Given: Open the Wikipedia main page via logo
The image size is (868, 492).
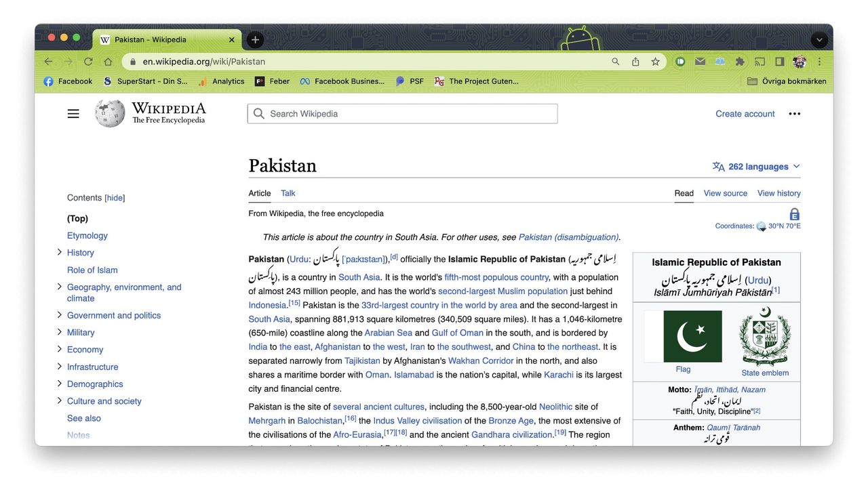Looking at the screenshot, I should pyautogui.click(x=109, y=113).
